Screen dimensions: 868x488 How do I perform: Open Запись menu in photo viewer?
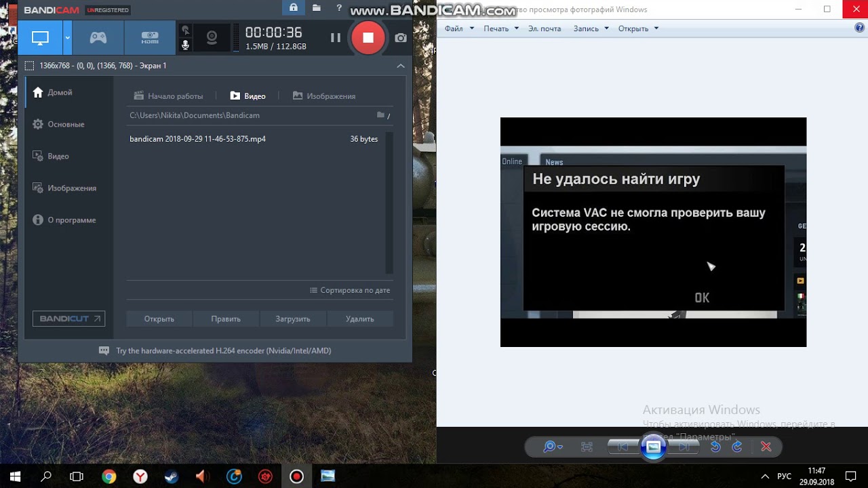click(591, 28)
